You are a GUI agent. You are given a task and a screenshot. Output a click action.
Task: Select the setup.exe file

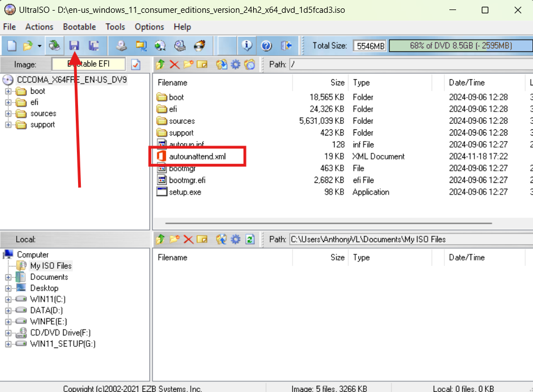click(x=185, y=192)
